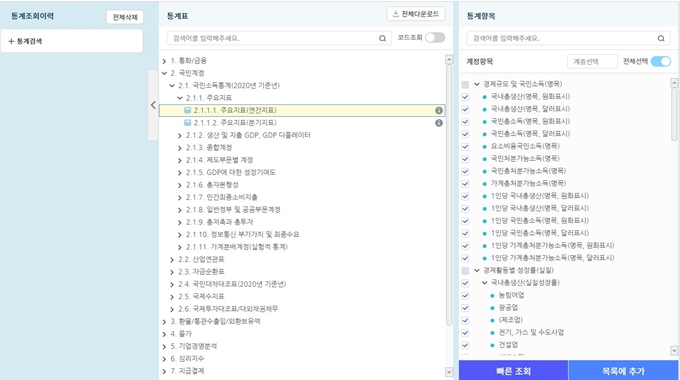This screenshot has width=680, height=380.
Task: Expand 1. 통화/금융 tree node
Action: click(x=164, y=61)
